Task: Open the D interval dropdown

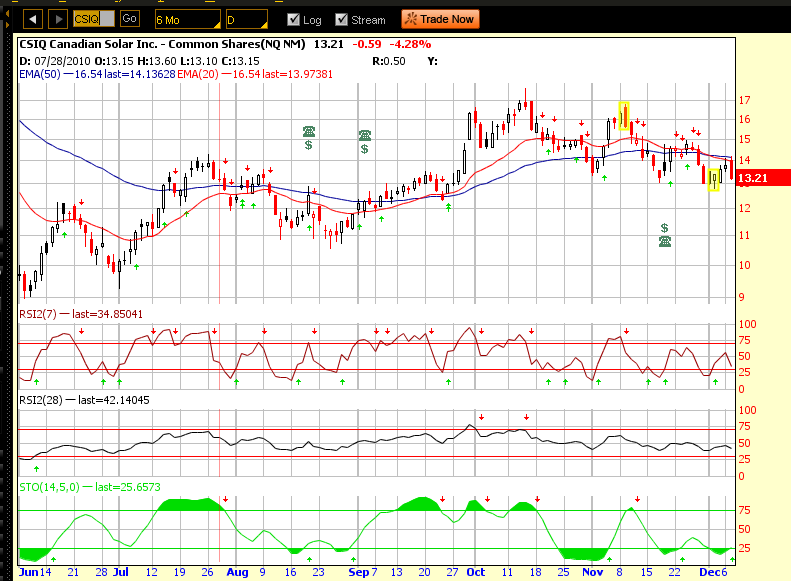Action: [x=247, y=20]
